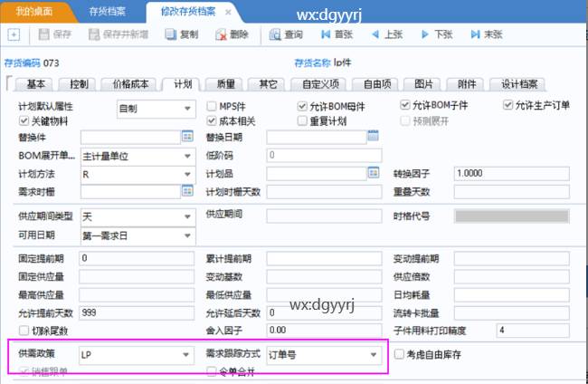
Task: Expand the 需求跟踪方式 dropdown showing 订单号
Action: (x=372, y=355)
